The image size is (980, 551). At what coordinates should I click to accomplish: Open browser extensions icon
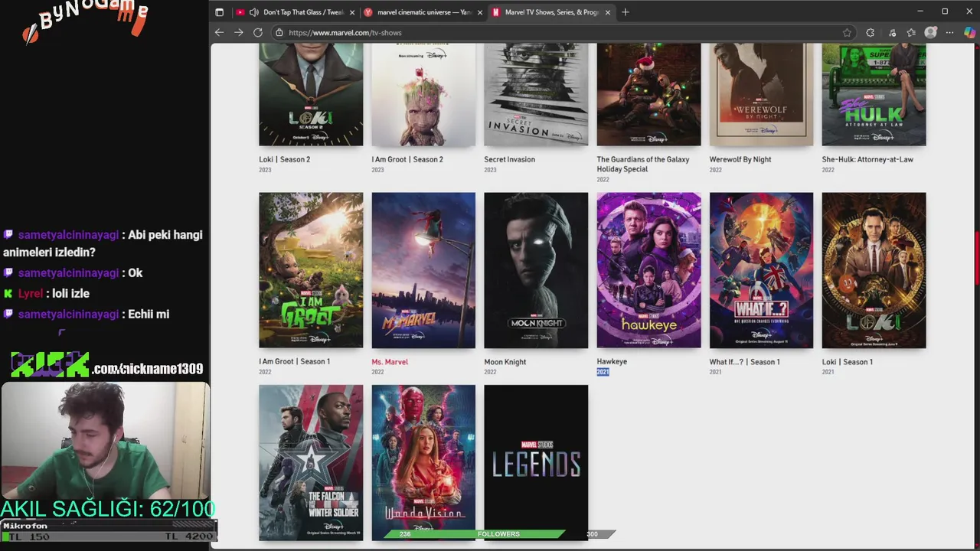(x=870, y=32)
